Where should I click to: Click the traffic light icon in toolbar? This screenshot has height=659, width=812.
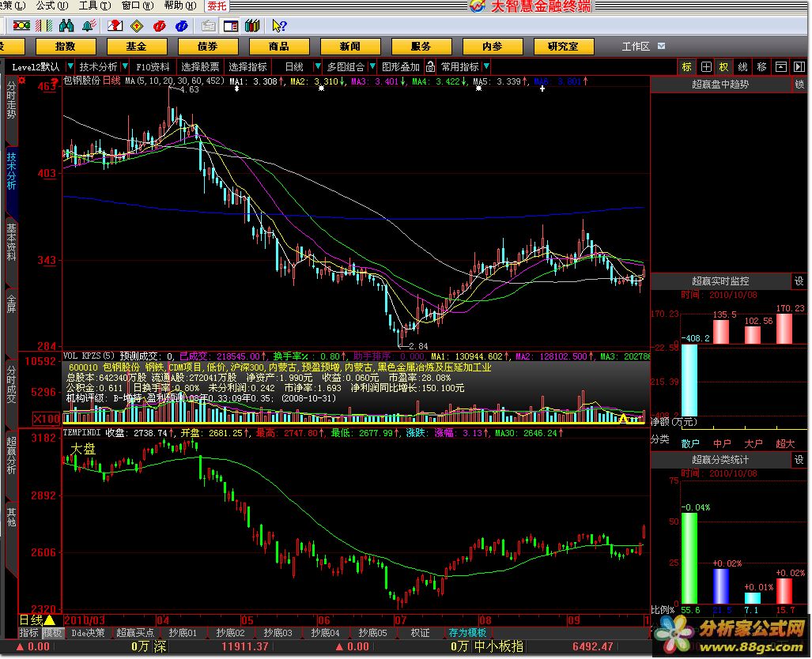pyautogui.click(x=21, y=25)
